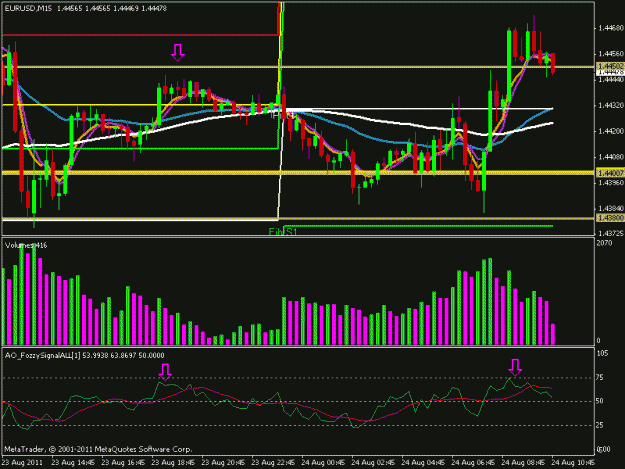The width and height of the screenshot is (625, 469).
Task: Click the 24 Aug 08:45 time label
Action: (x=523, y=463)
